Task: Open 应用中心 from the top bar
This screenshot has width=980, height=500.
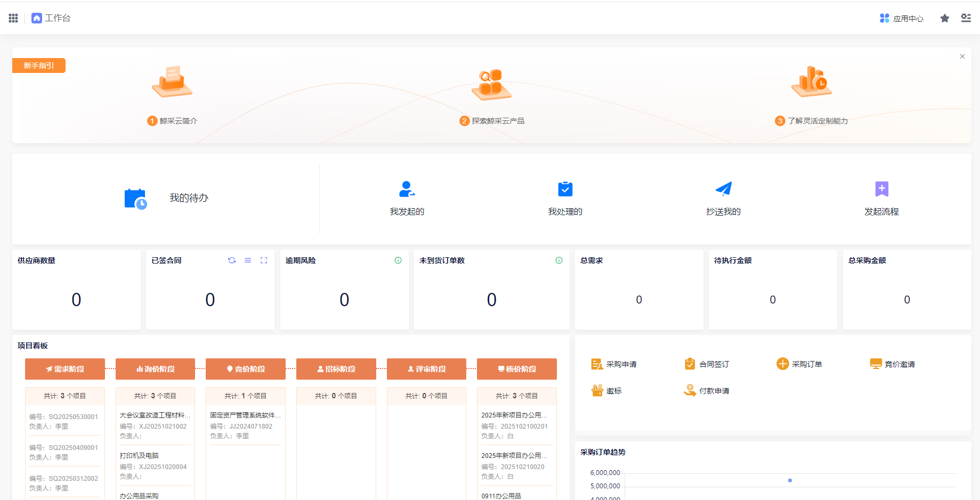Action: (x=902, y=19)
